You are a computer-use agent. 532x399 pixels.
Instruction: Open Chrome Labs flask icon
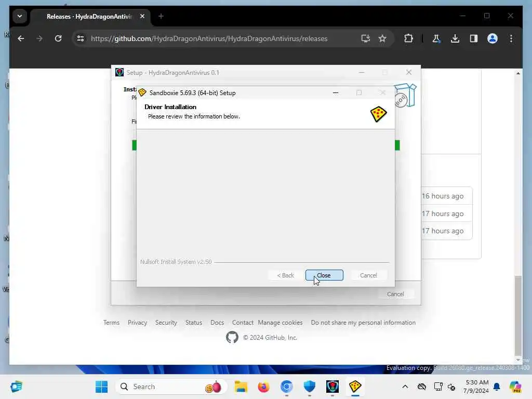point(436,38)
